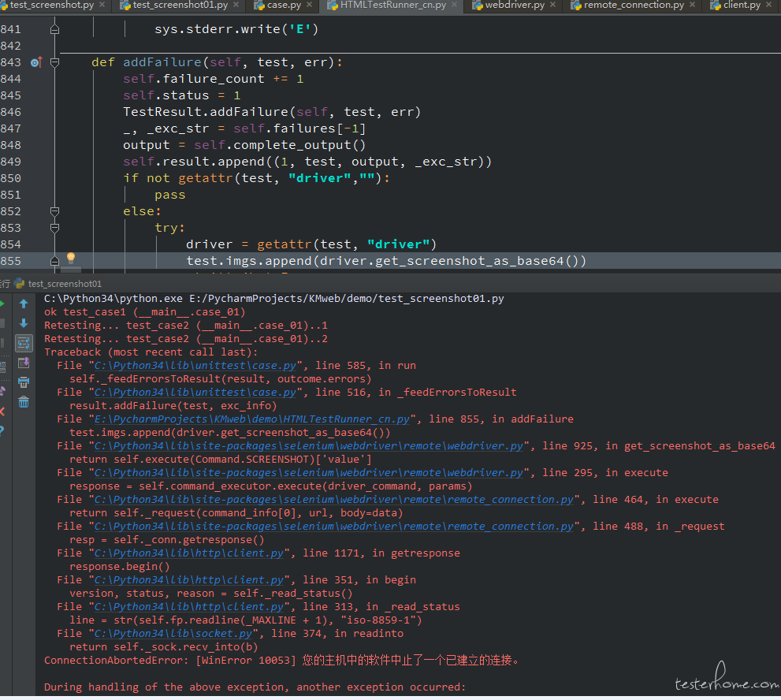781x700 pixels.
Task: Click the printer icon in the Run panel
Action: coord(24,382)
